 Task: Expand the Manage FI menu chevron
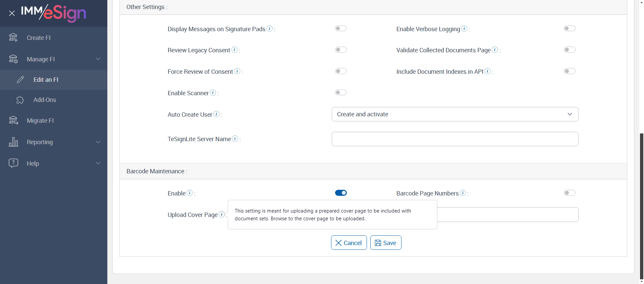point(98,59)
